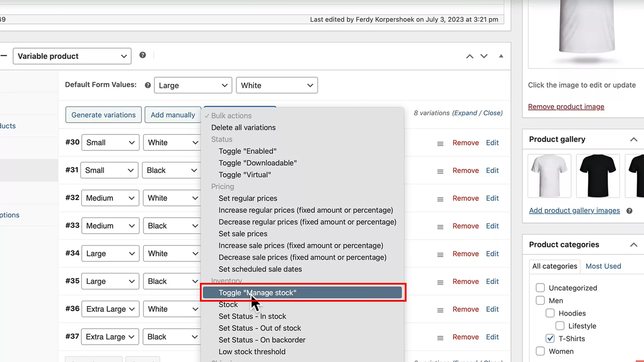This screenshot has height=362, width=644.
Task: Click the Generate variations button
Action: coord(103,115)
